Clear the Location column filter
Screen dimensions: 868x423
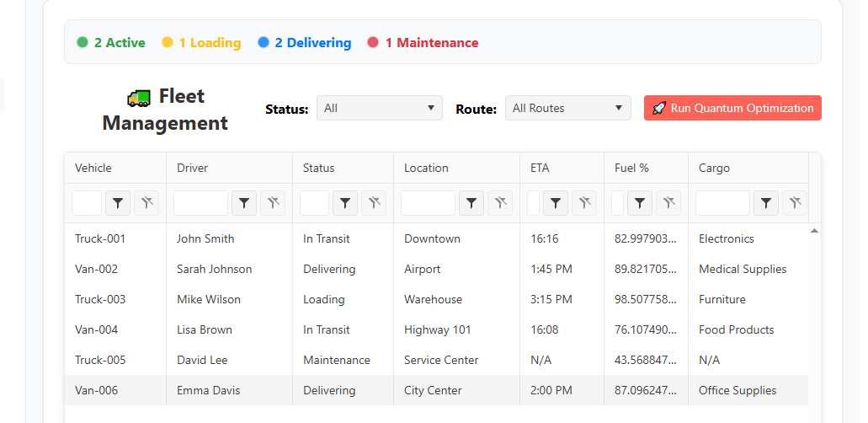click(500, 203)
